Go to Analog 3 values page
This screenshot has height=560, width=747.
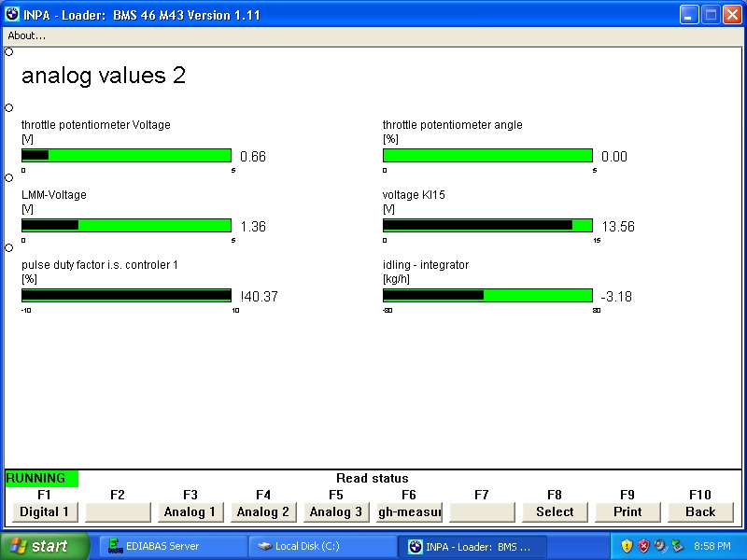tap(336, 511)
